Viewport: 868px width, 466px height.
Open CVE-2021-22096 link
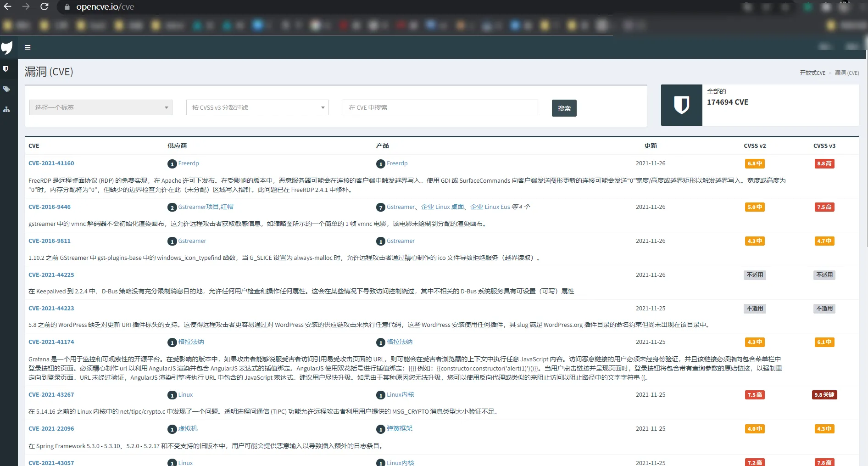[51, 429]
